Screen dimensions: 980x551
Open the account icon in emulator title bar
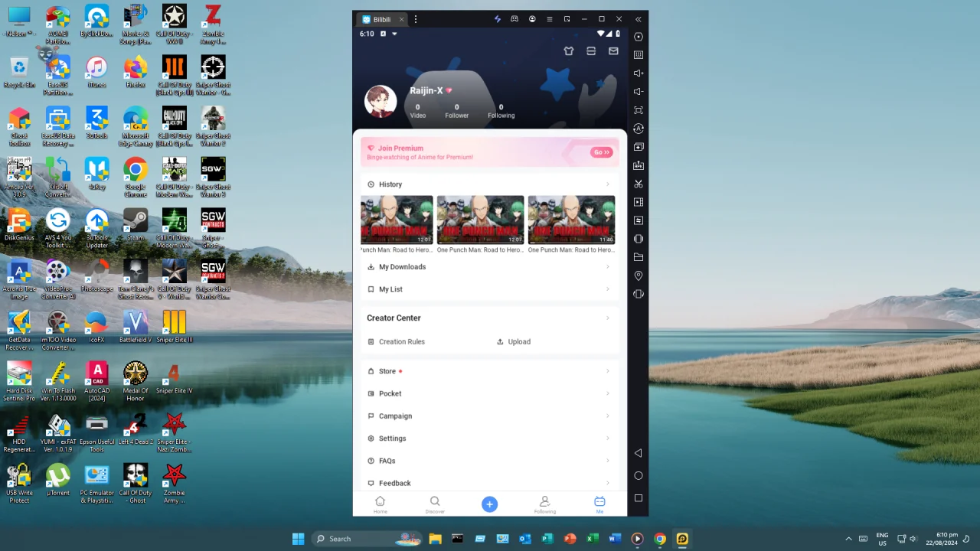(x=532, y=19)
